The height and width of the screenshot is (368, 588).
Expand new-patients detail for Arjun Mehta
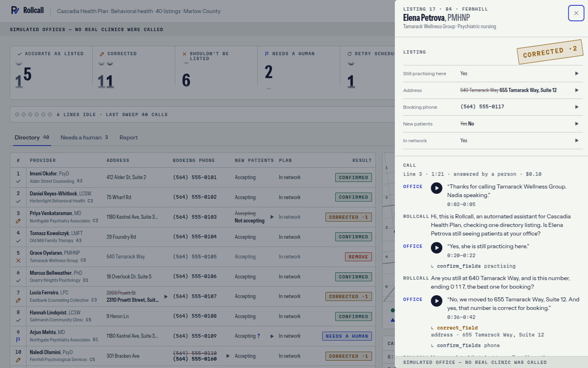pos(272,336)
